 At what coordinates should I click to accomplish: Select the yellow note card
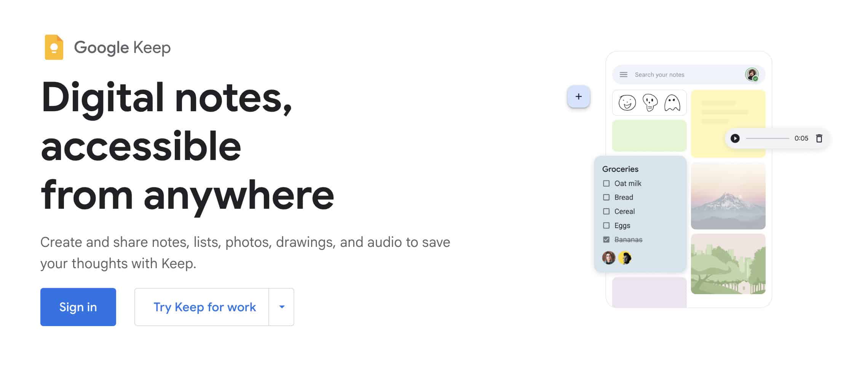[728, 124]
